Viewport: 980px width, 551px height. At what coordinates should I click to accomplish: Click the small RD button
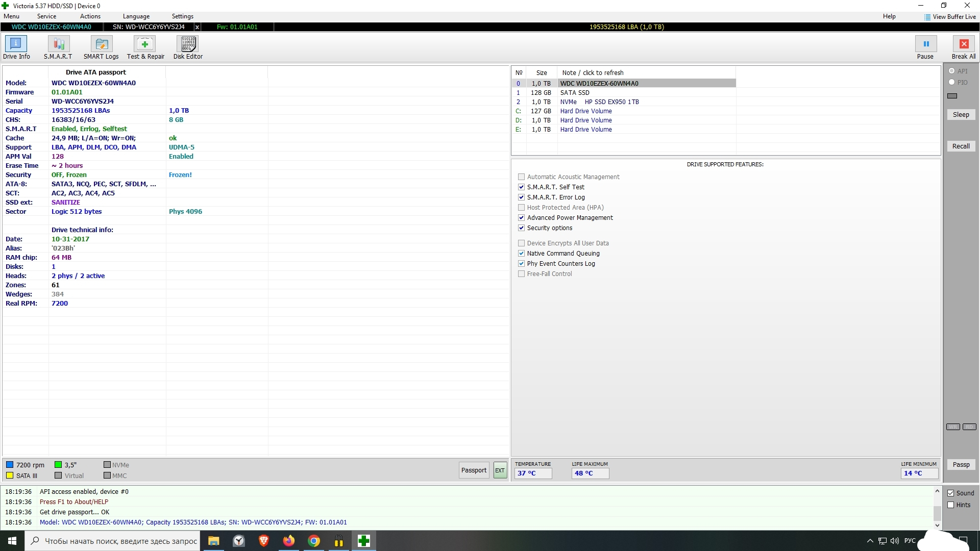click(969, 427)
